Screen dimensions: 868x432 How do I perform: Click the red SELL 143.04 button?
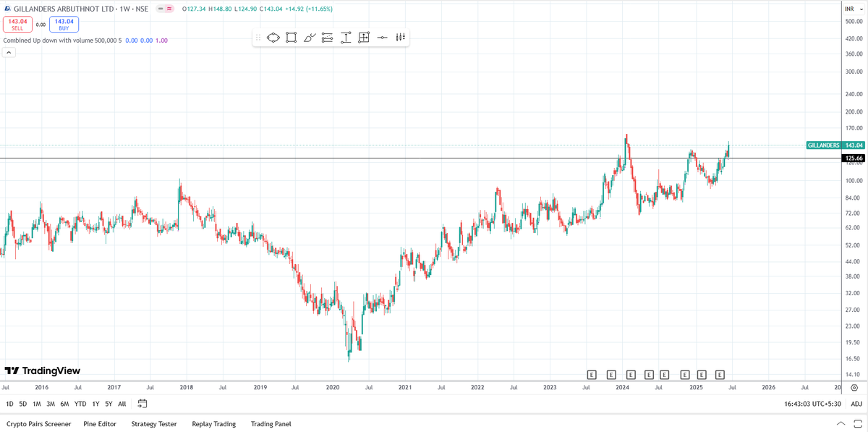(x=17, y=25)
